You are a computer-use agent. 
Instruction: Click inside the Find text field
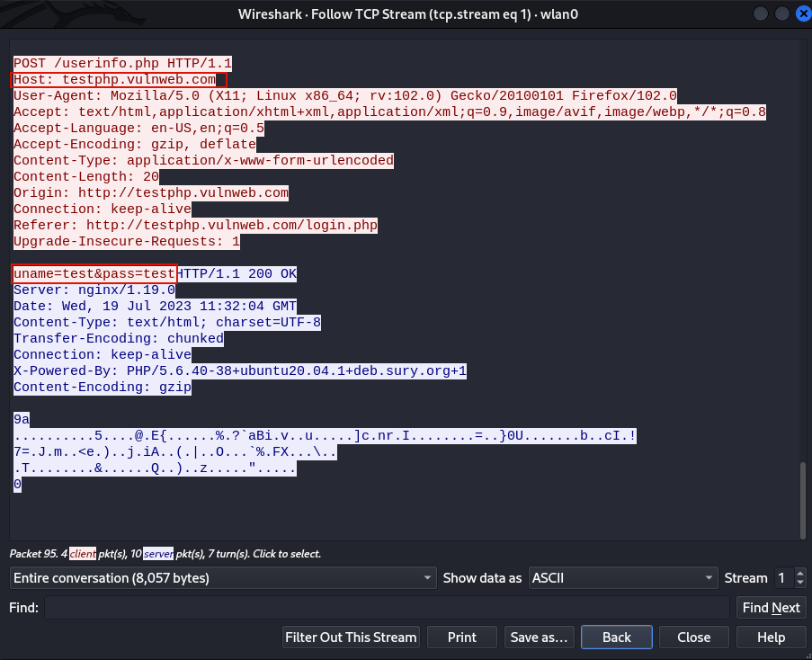pyautogui.click(x=387, y=608)
